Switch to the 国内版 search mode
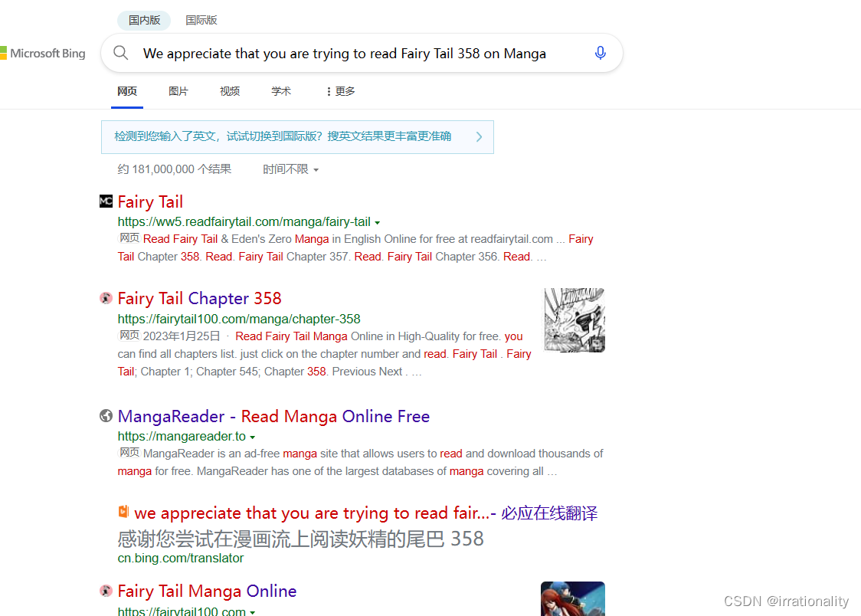Screen dimensions: 861x616 click(x=145, y=21)
